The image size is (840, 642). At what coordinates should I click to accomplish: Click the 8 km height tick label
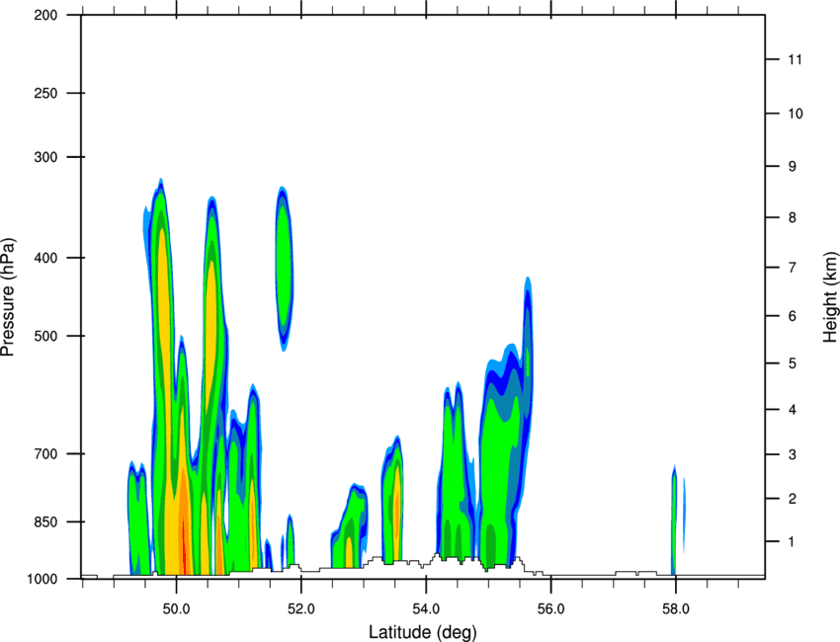pos(793,217)
